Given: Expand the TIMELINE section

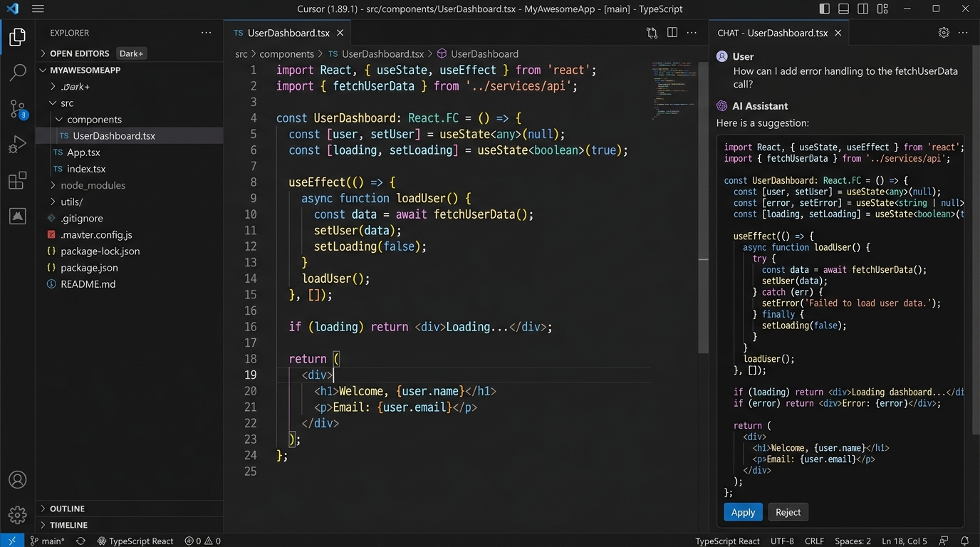Looking at the screenshot, I should point(68,525).
